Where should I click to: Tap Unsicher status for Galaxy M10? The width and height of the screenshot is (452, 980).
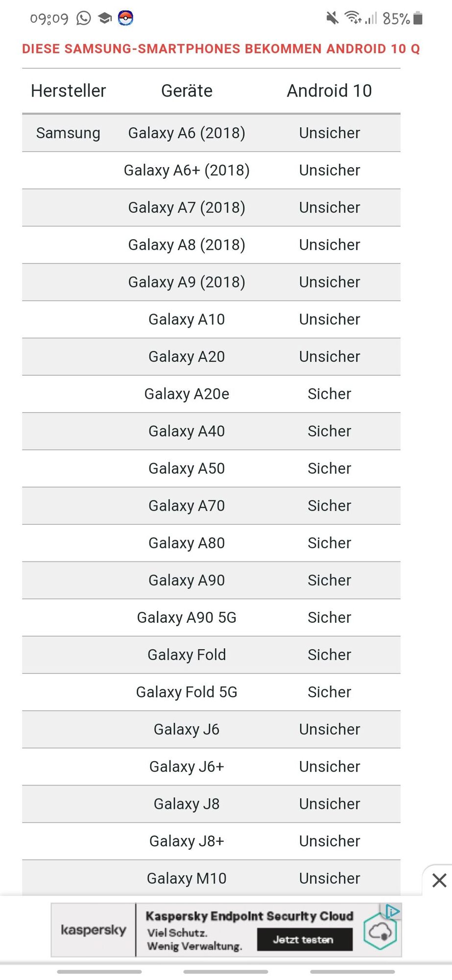(330, 878)
